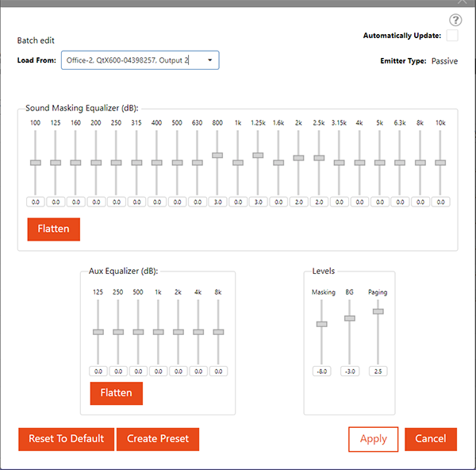Click the 3.15k masking slider handle
This screenshot has width=476, height=470.
point(339,163)
